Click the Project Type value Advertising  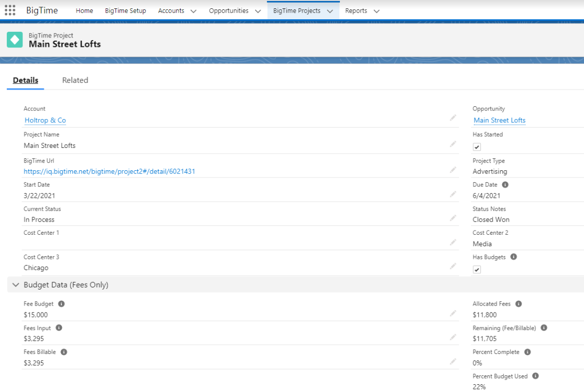tap(490, 171)
